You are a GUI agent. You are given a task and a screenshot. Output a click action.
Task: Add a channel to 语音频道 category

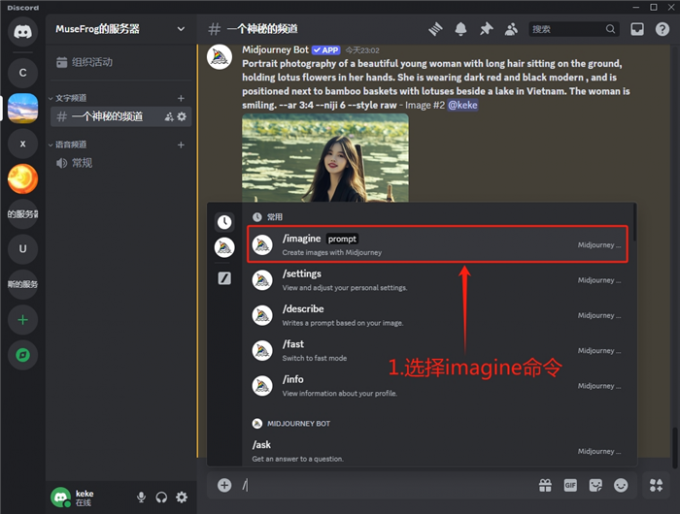point(181,145)
